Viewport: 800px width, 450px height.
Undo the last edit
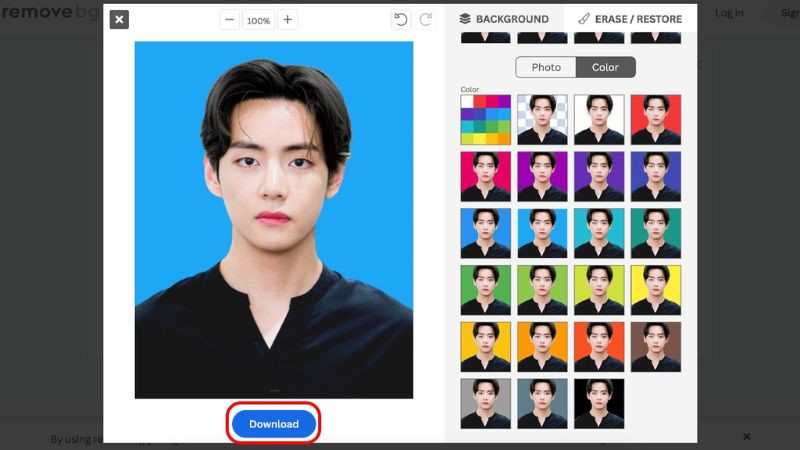(x=401, y=20)
